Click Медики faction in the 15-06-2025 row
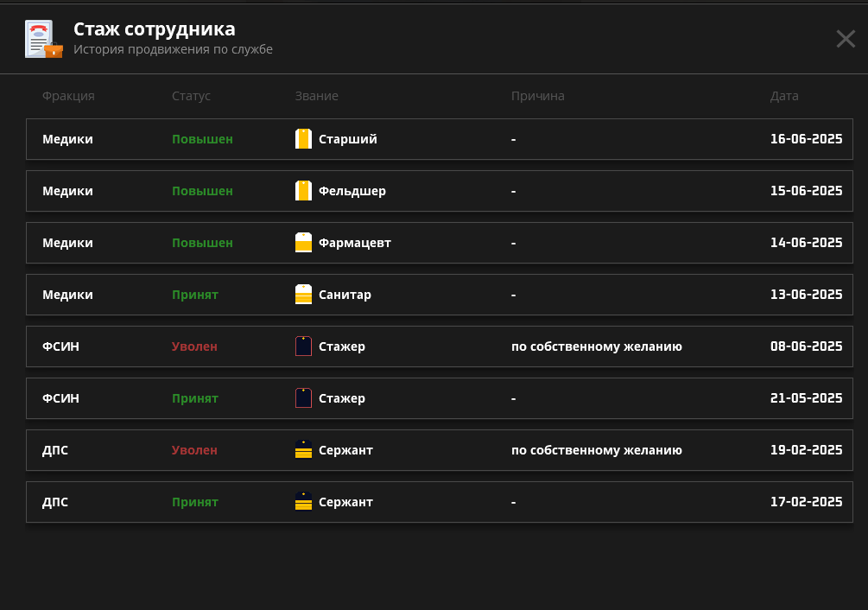The height and width of the screenshot is (610, 868). 67,191
